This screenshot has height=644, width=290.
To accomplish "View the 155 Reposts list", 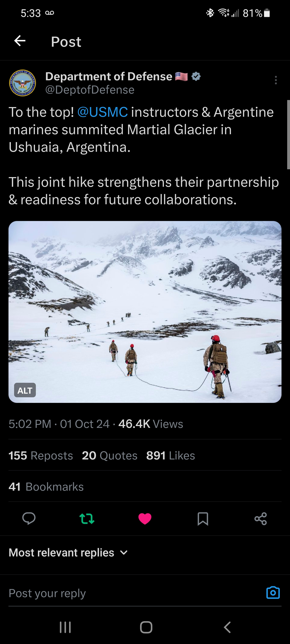I will 41,455.
